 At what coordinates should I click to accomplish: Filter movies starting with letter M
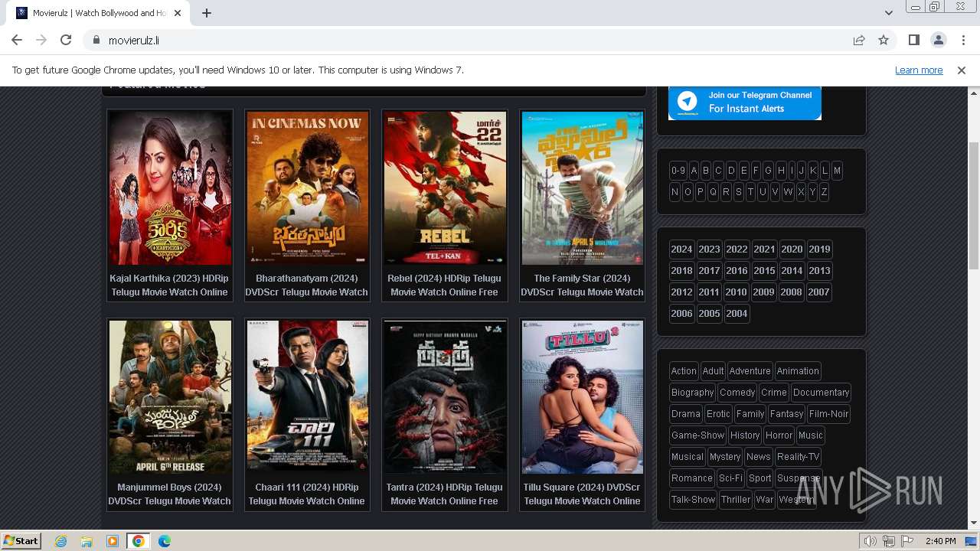837,171
